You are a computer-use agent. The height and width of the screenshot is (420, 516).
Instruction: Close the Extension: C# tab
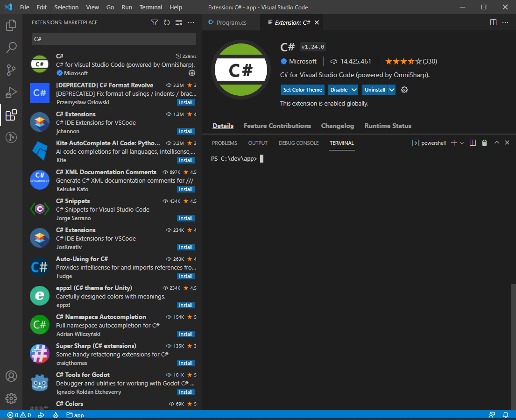[317, 22]
